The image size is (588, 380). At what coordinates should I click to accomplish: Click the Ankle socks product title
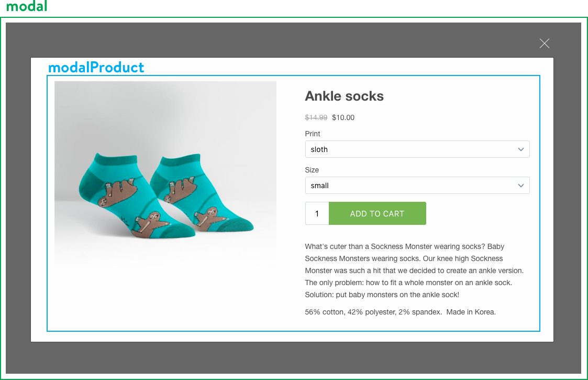pyautogui.click(x=344, y=96)
